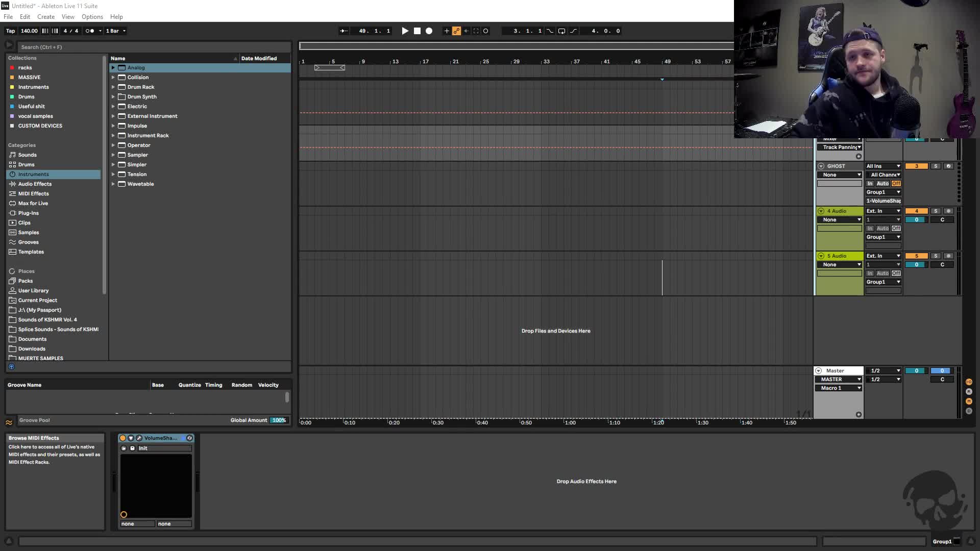
Task: Adjust Global Amount groove value 100%
Action: [x=279, y=420]
